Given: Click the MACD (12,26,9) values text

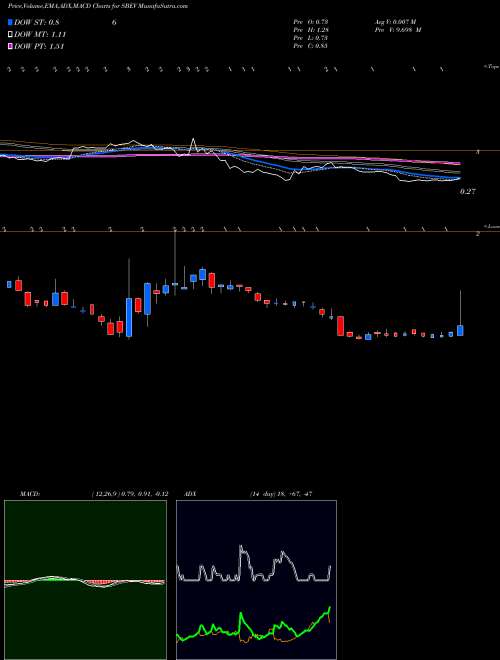Looking at the screenshot, I should [129, 494].
